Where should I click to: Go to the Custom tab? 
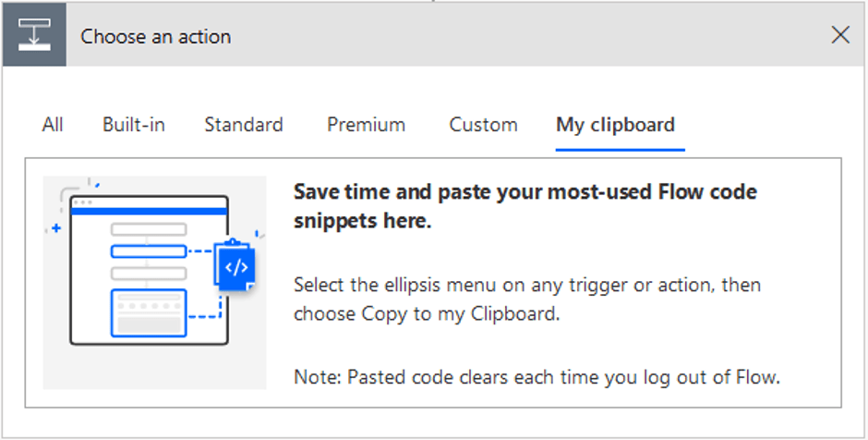[483, 125]
